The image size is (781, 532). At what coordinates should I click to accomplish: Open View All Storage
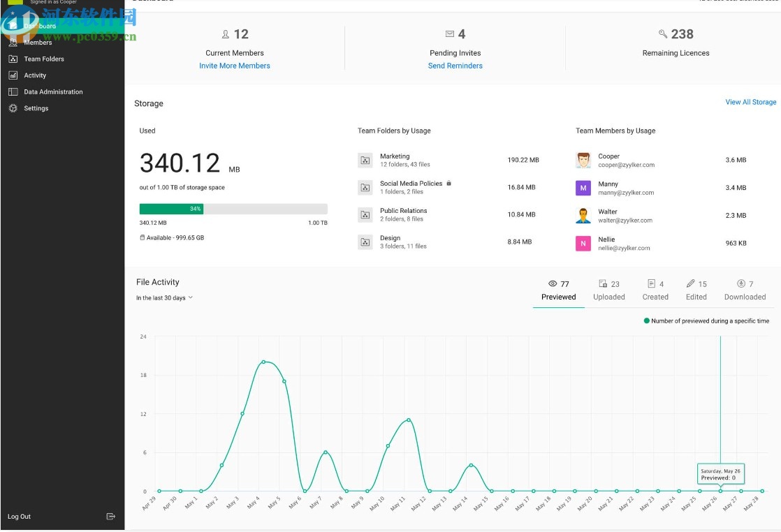750,102
